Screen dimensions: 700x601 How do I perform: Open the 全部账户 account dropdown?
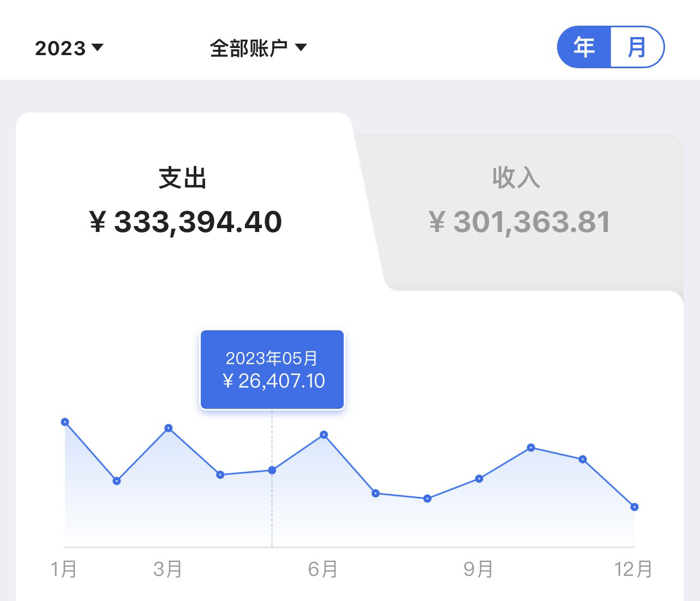coord(258,48)
